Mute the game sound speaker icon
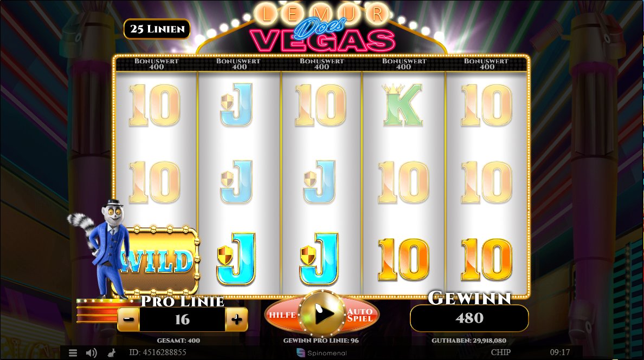This screenshot has height=360, width=644. coord(91,352)
